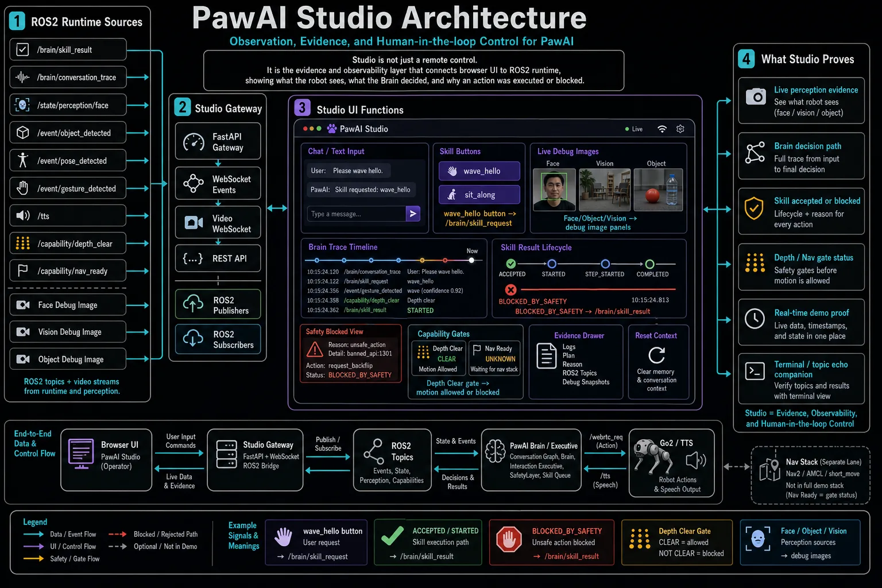This screenshot has height=588, width=882.
Task: Select the COMPLETED node in Skill Result Lifecycle
Action: [649, 264]
